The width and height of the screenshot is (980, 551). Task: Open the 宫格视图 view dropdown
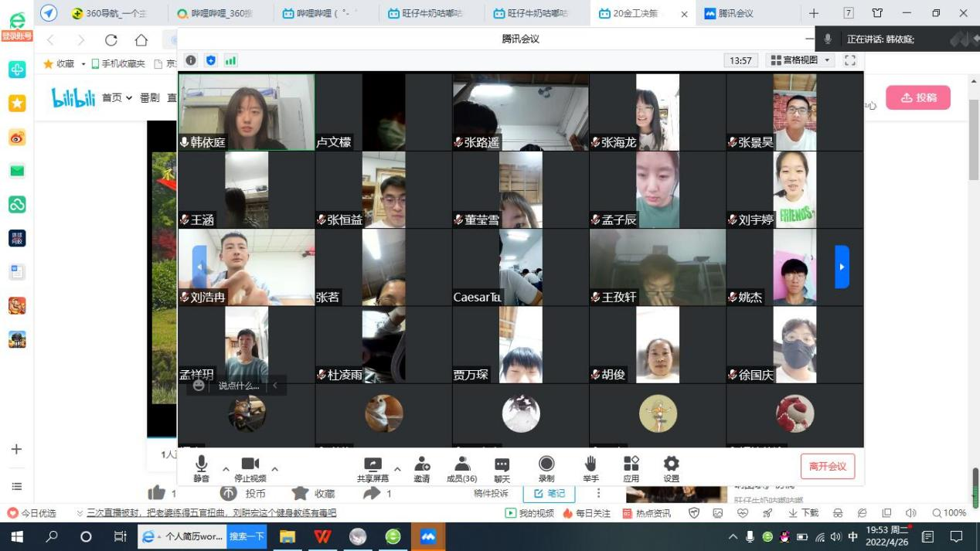800,60
